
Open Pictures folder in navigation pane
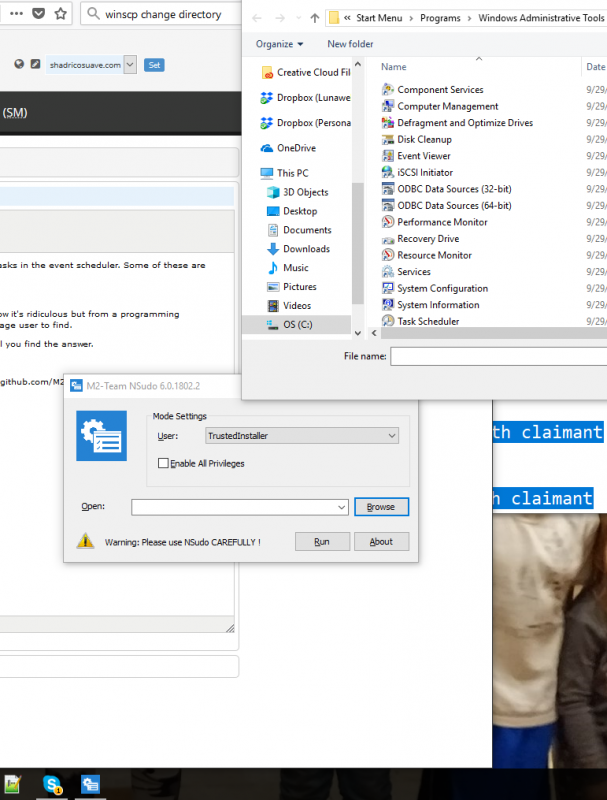pyautogui.click(x=292, y=287)
